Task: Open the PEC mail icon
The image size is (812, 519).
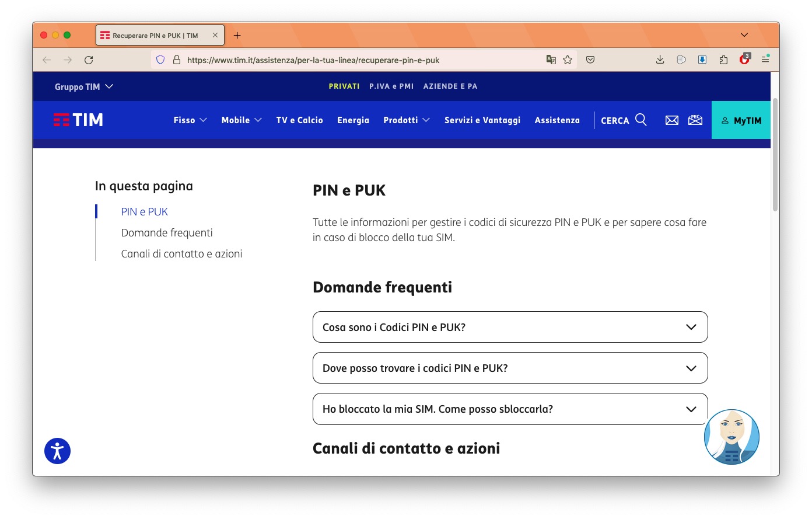Action: click(x=695, y=120)
